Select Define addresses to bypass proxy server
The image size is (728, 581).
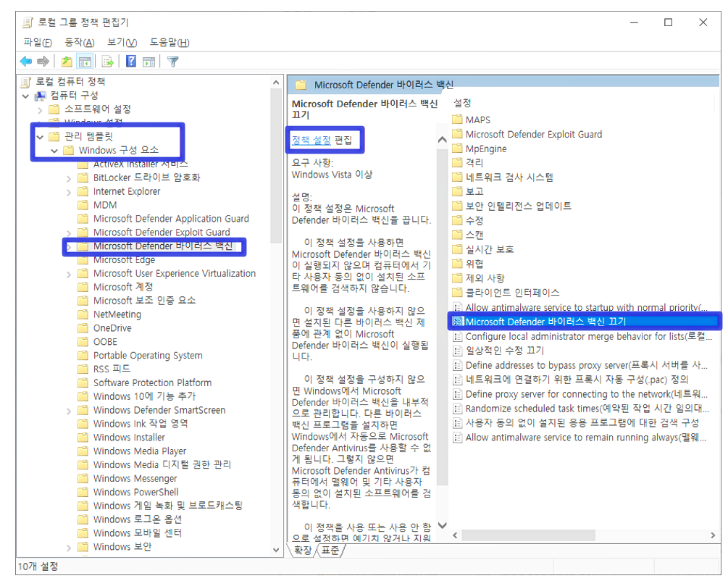point(581,365)
